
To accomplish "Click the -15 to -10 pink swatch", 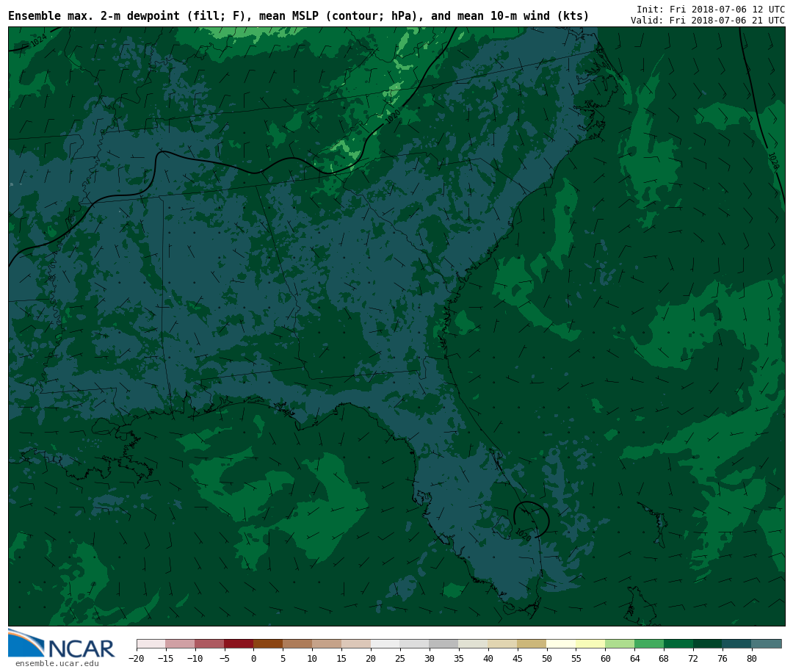I will [181, 644].
